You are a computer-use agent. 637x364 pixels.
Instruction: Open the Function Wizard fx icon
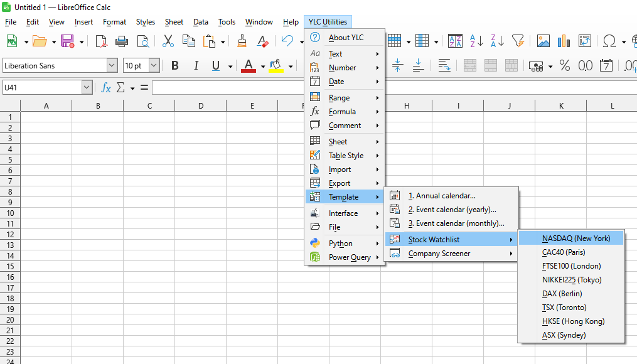click(x=105, y=87)
